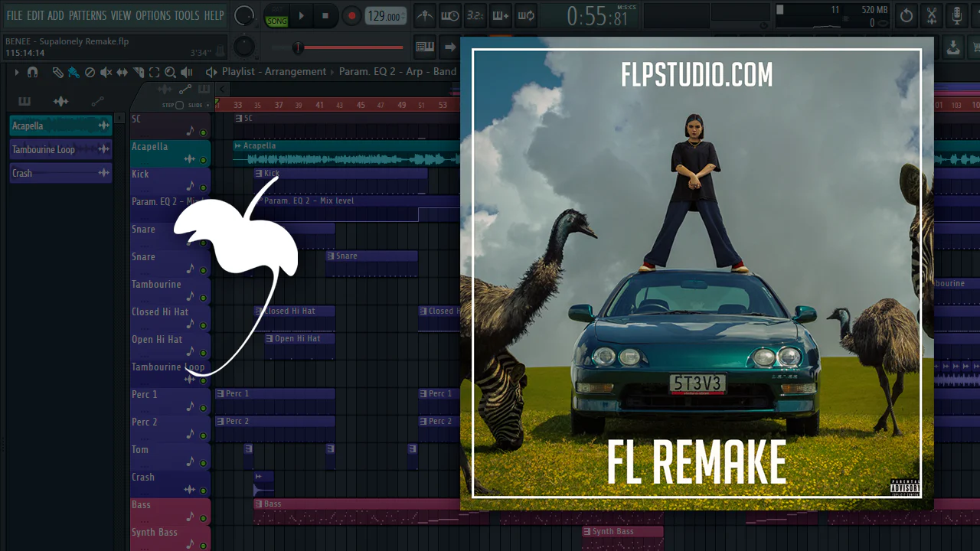The width and height of the screenshot is (980, 551).
Task: Click the typing keyboard to piano icon
Action: [x=425, y=47]
